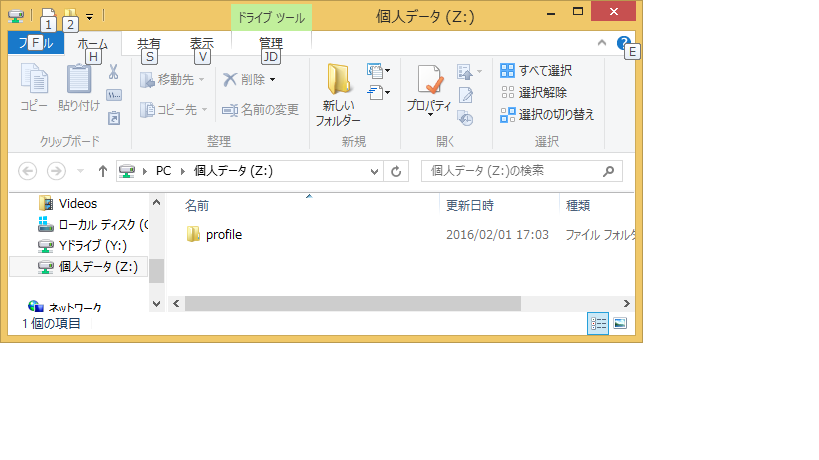Viewport: 819px width, 460px height.
Task: Open the View tab
Action: click(201, 43)
